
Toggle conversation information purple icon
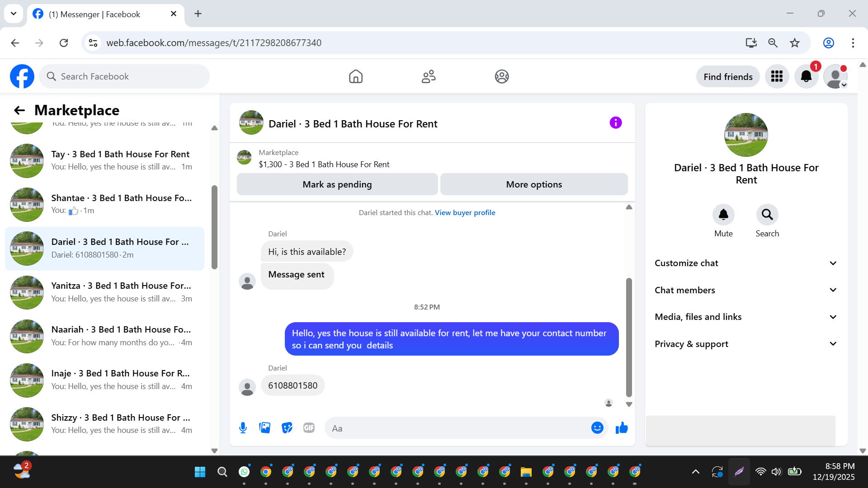point(615,123)
